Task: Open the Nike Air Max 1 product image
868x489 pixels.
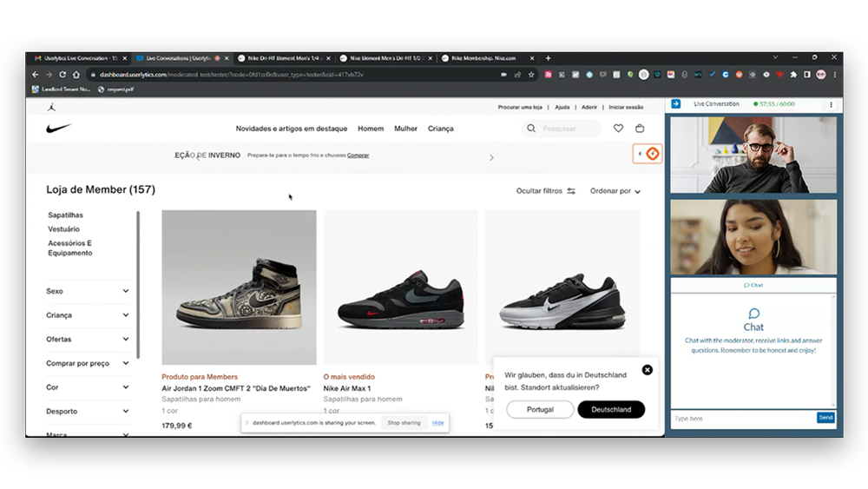Action: point(401,287)
